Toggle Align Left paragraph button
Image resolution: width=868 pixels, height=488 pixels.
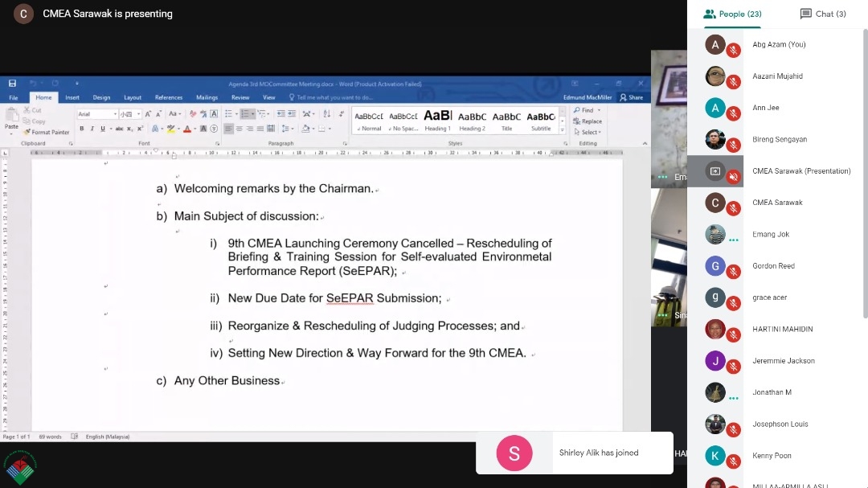[228, 129]
